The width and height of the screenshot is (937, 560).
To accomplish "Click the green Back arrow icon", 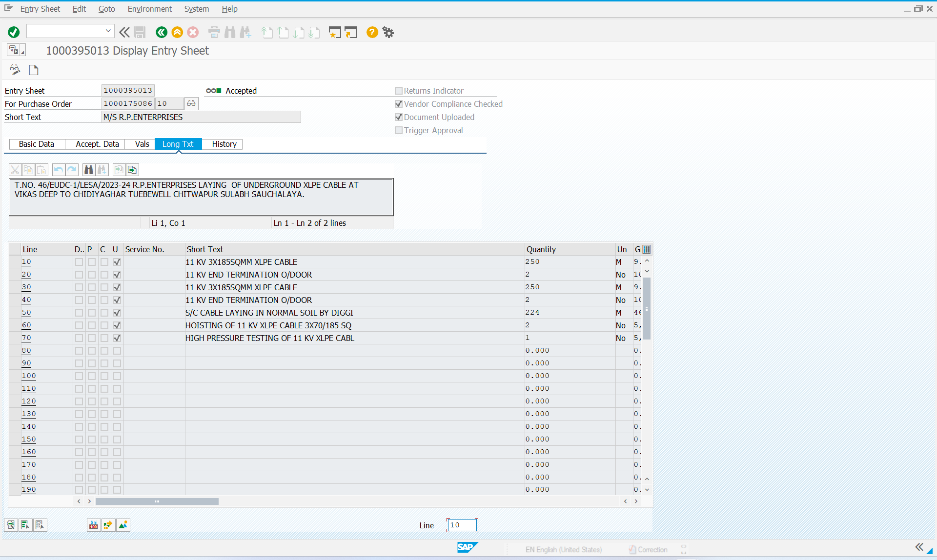I will pos(161,32).
